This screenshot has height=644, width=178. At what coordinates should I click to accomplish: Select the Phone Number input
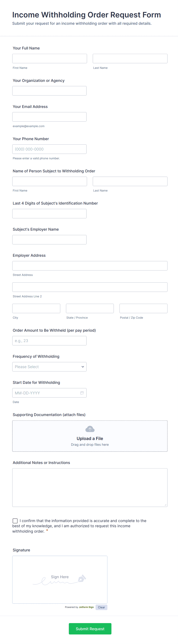[49, 149]
